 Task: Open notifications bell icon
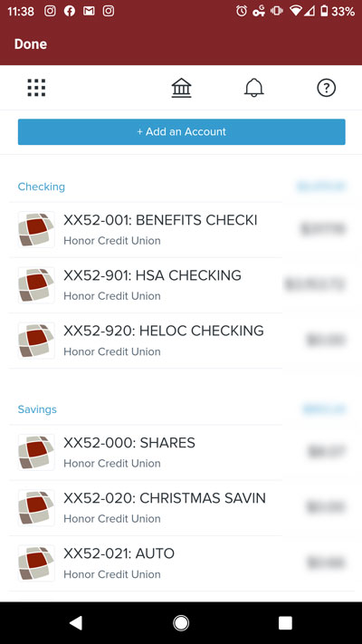tap(253, 88)
